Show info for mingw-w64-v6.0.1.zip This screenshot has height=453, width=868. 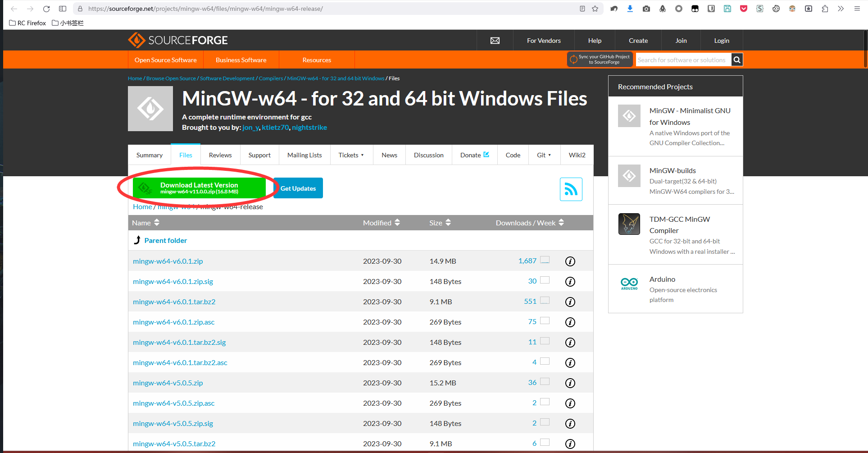click(x=570, y=261)
